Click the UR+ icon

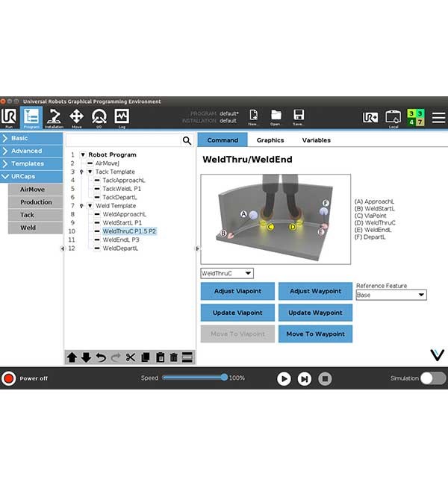[x=370, y=117]
